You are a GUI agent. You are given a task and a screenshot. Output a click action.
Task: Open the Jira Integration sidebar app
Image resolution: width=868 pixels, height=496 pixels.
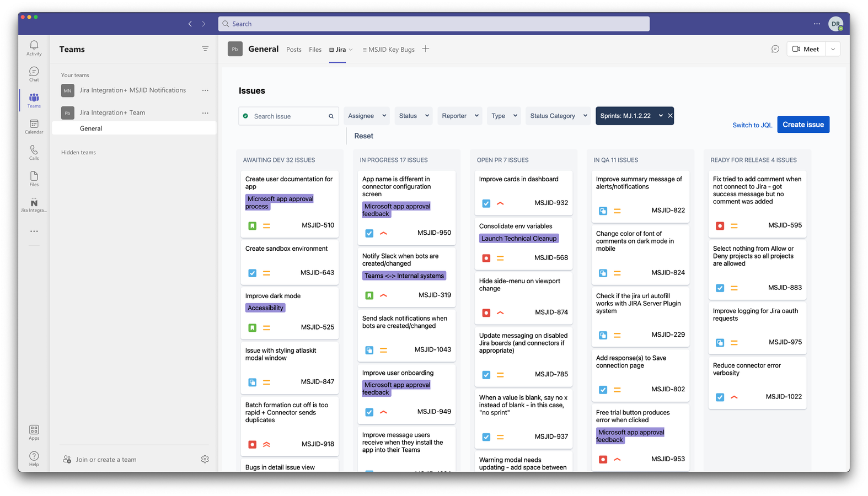pos(34,205)
